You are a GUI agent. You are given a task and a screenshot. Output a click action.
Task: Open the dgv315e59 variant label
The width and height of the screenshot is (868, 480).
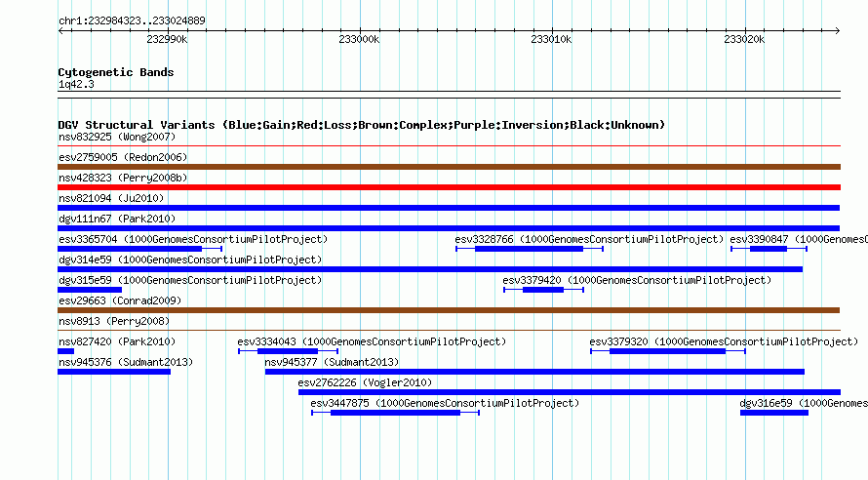pos(190,280)
